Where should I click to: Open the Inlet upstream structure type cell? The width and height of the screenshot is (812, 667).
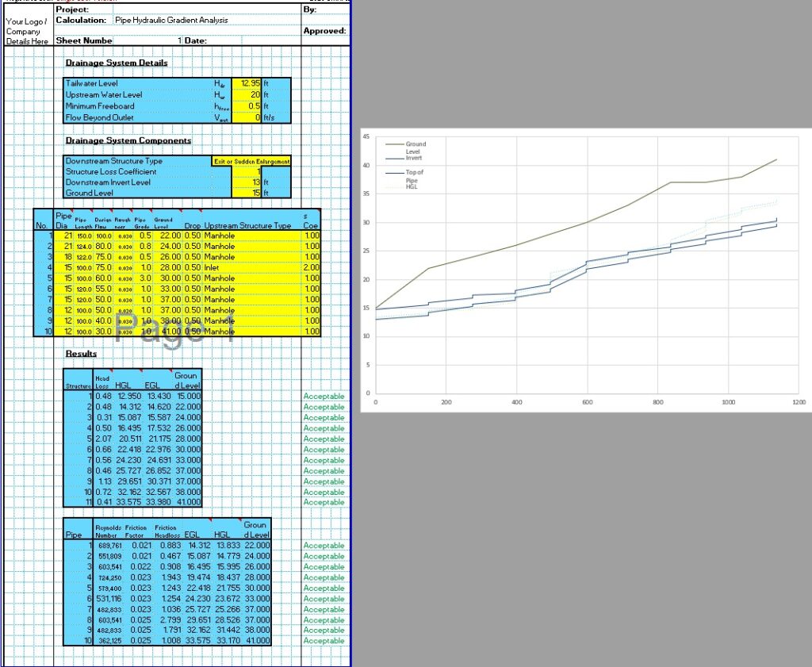(247, 268)
